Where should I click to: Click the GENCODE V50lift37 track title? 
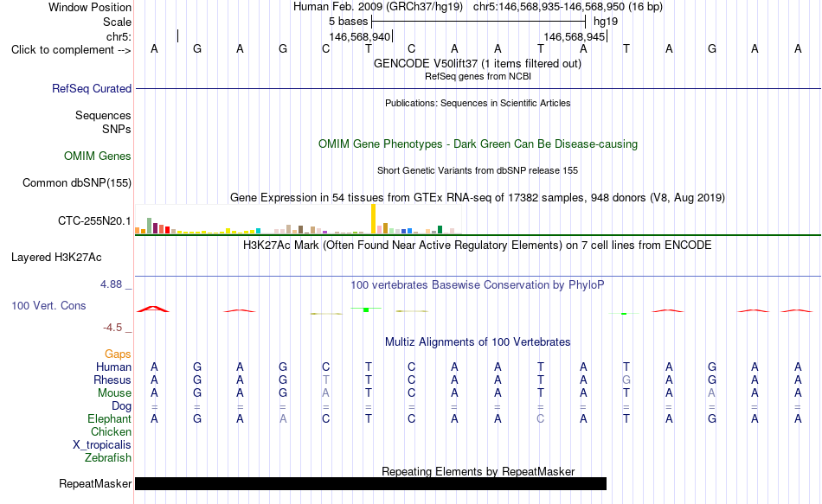(x=477, y=63)
